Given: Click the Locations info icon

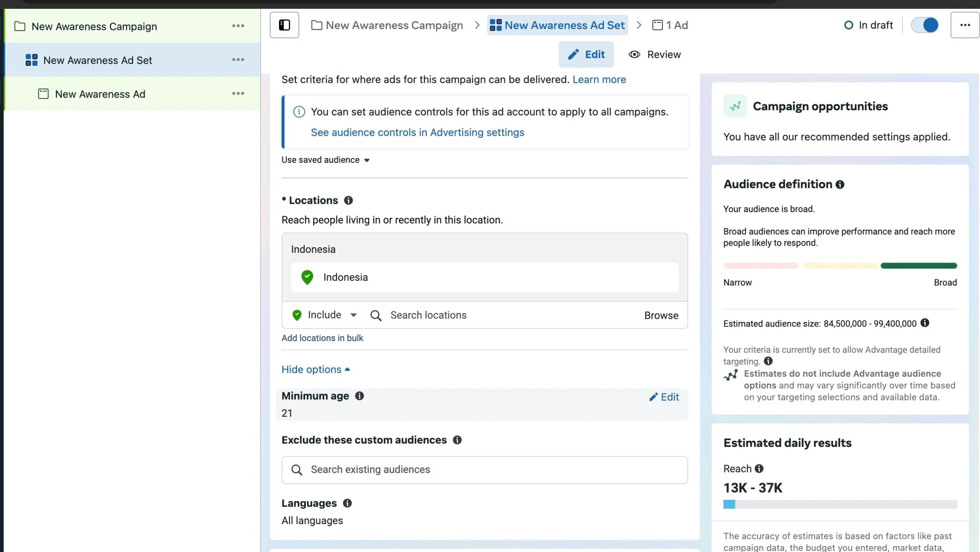Looking at the screenshot, I should pos(348,200).
